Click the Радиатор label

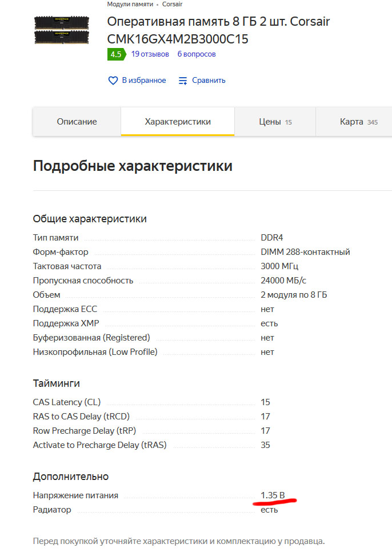pyautogui.click(x=52, y=510)
